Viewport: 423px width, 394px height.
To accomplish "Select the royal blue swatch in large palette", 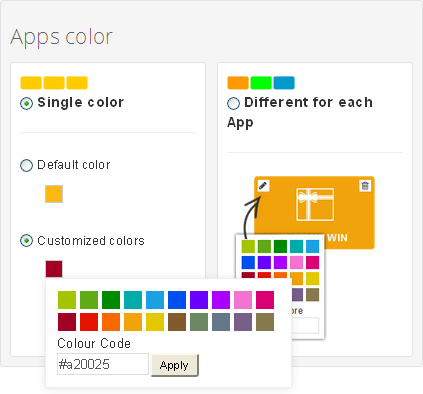I will 177,300.
